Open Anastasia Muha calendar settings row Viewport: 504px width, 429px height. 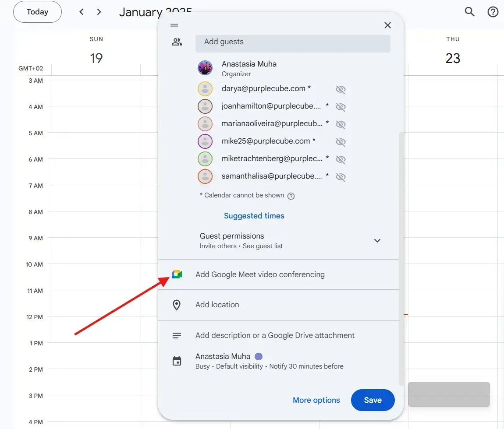(269, 361)
